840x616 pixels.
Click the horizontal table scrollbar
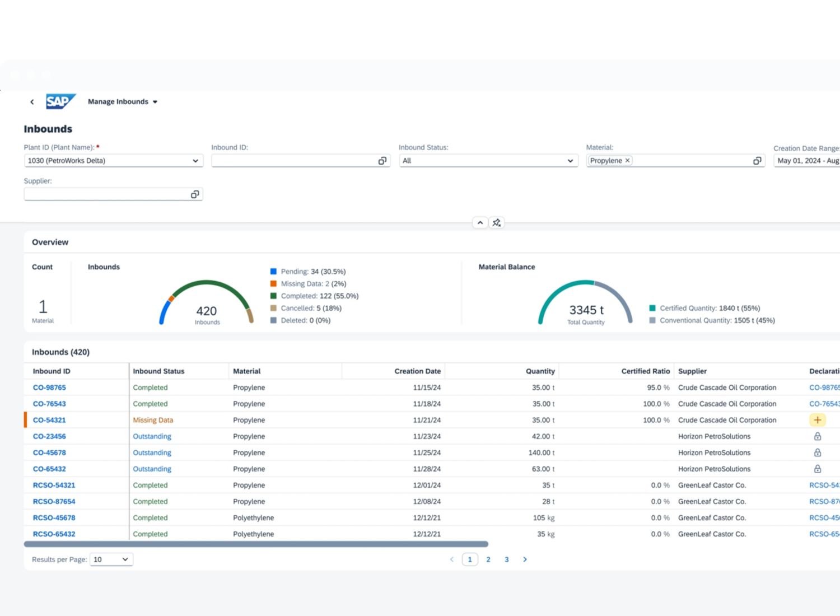[256, 544]
